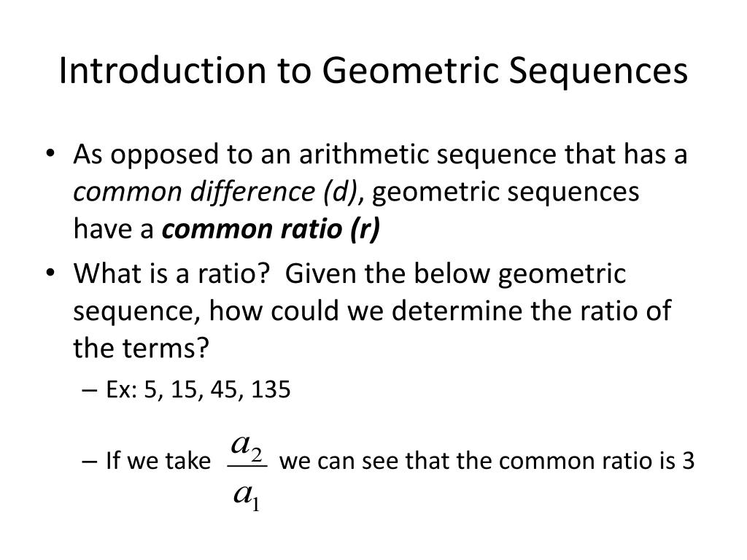Select the a2 over a1 fraction
Screen dimensions: 747x560
pos(247,472)
